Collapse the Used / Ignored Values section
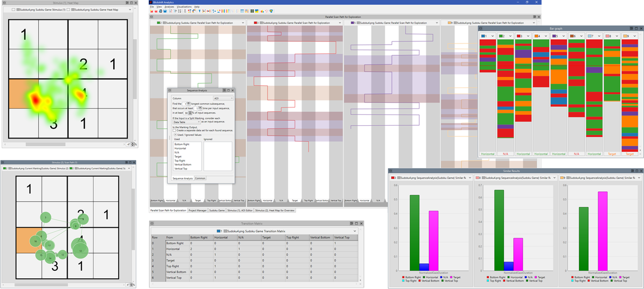 tap(175, 134)
